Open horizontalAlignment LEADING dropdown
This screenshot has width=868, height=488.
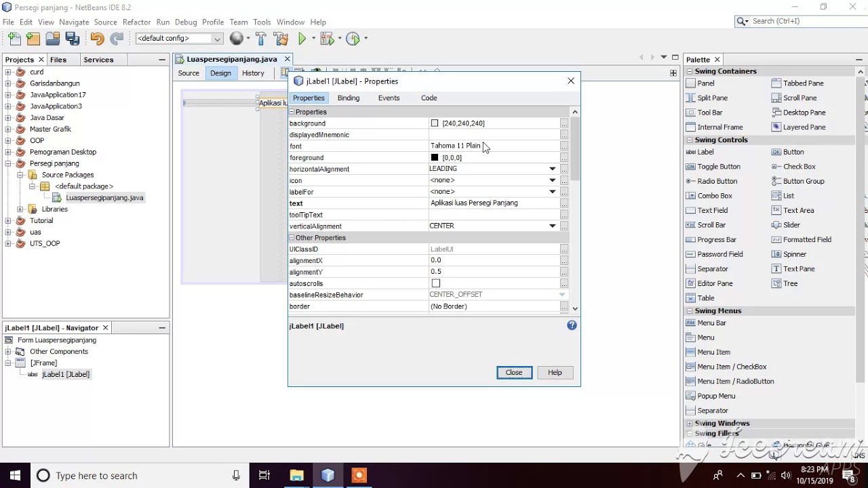552,169
